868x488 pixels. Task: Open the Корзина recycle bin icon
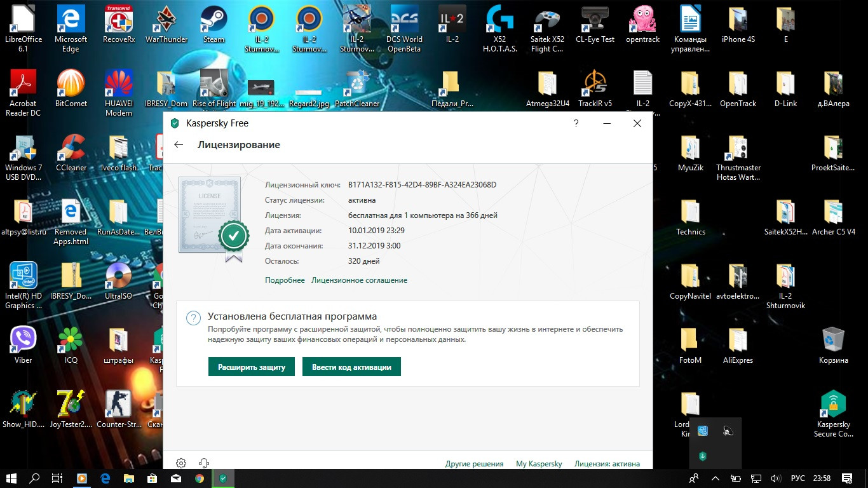833,345
